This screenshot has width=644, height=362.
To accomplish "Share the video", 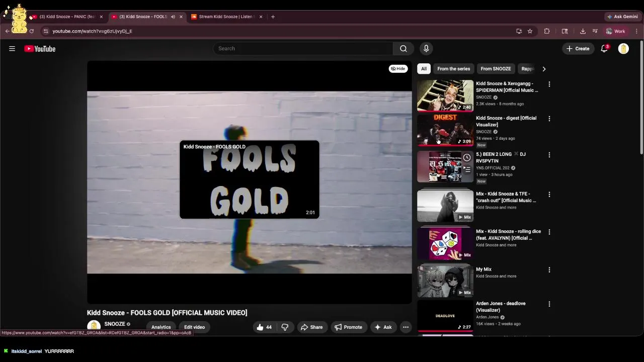I will 311,327.
